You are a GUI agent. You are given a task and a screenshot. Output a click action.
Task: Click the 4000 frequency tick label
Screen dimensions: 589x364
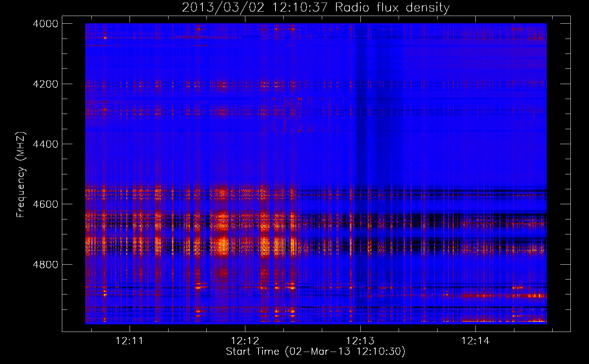tap(46, 24)
